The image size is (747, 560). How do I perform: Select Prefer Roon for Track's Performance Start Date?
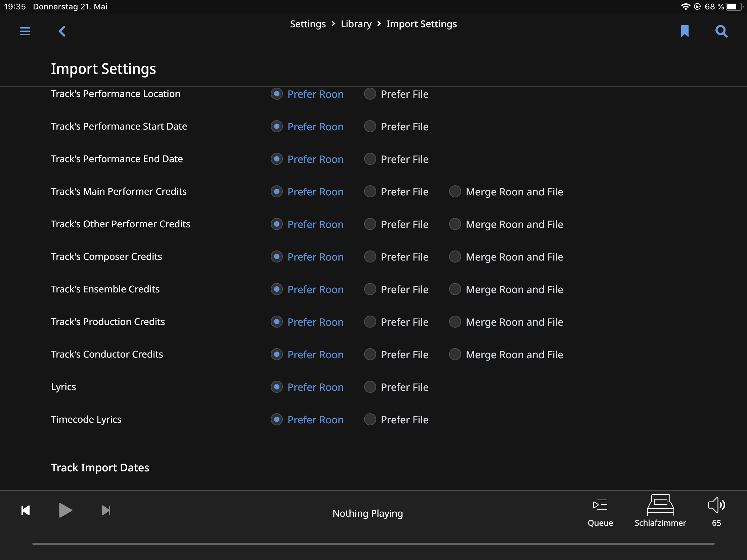click(x=307, y=127)
